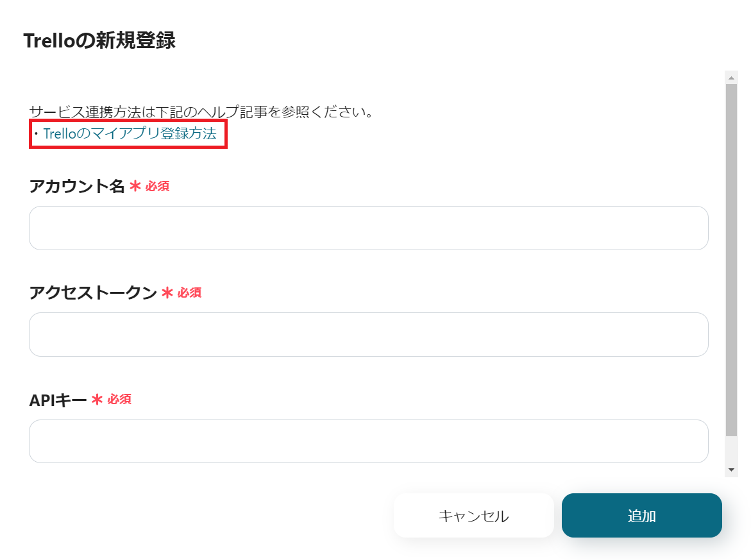This screenshot has width=751, height=560.
Task: Click the サービス連携方法 help description text
Action: tap(201, 112)
